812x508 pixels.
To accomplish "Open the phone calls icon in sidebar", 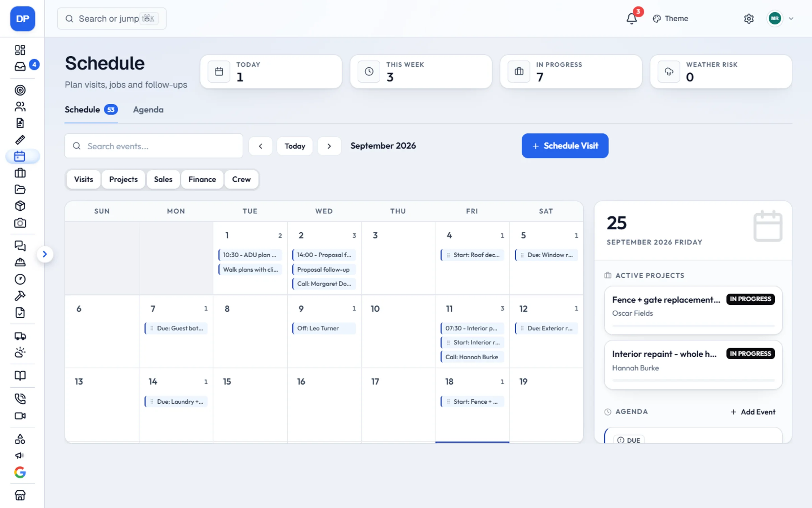I will click(20, 399).
